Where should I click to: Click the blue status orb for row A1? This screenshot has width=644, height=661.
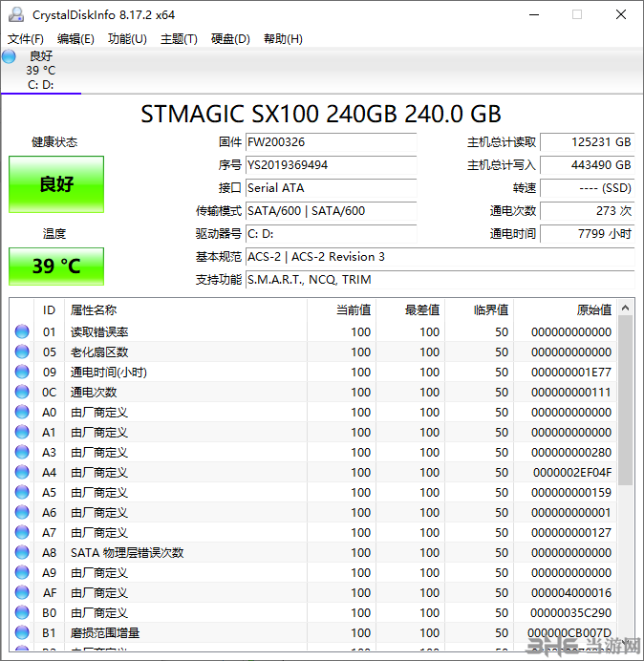22,432
